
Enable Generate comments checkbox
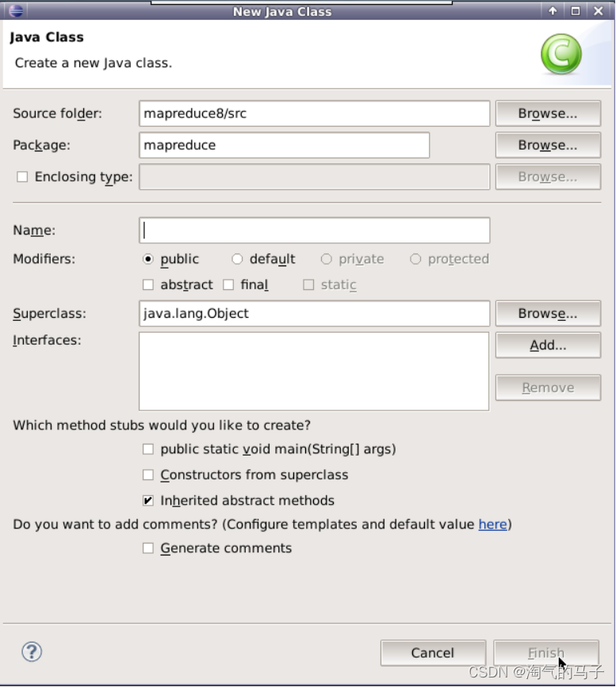148,548
